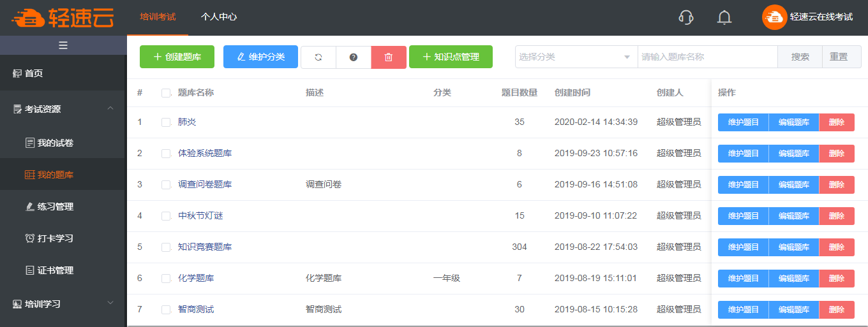This screenshot has width=868, height=327.
Task: Open the 选择分类 dropdown
Action: (x=576, y=57)
